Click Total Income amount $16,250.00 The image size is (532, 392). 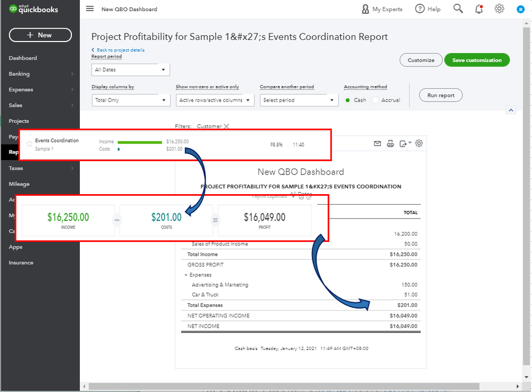404,254
